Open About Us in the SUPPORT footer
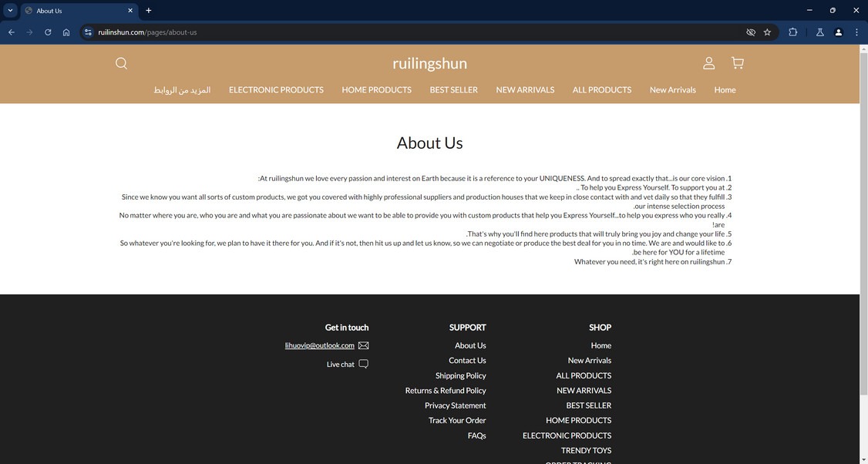Viewport: 868px width, 464px height. point(470,345)
